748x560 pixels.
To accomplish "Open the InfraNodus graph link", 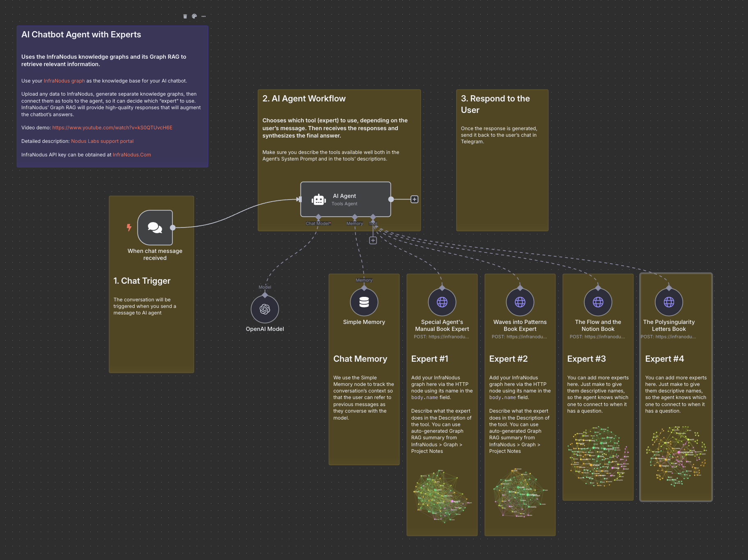I will (x=64, y=81).
